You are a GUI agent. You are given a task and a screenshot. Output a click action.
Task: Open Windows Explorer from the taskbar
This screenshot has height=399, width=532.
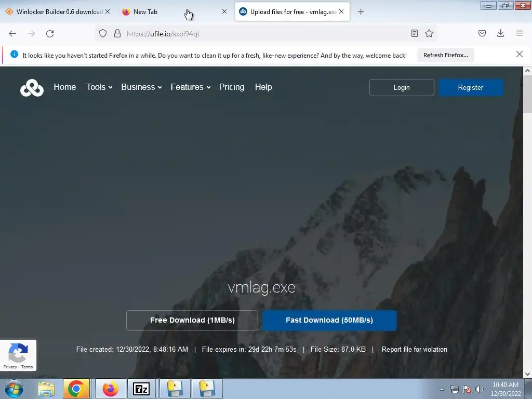click(46, 389)
